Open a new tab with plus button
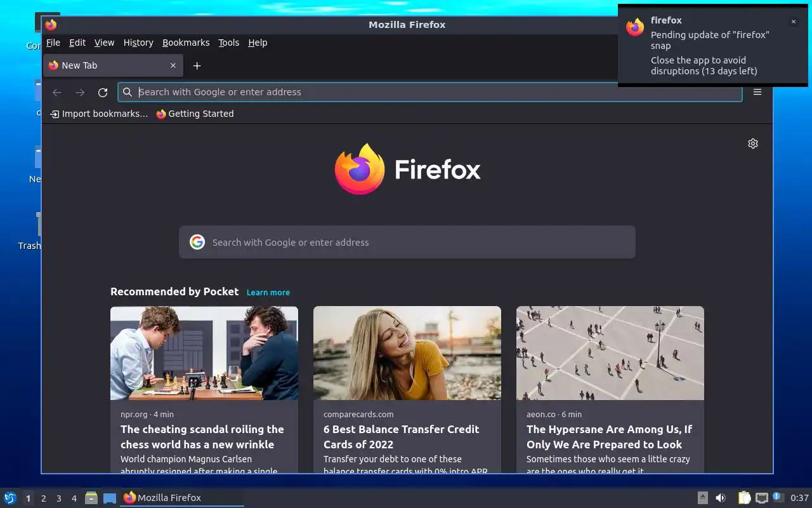The image size is (812, 508). [x=197, y=65]
